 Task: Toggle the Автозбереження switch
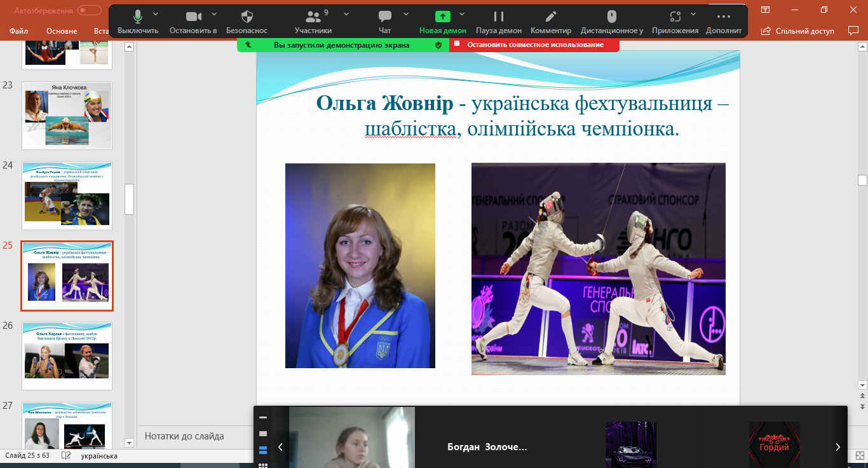90,10
